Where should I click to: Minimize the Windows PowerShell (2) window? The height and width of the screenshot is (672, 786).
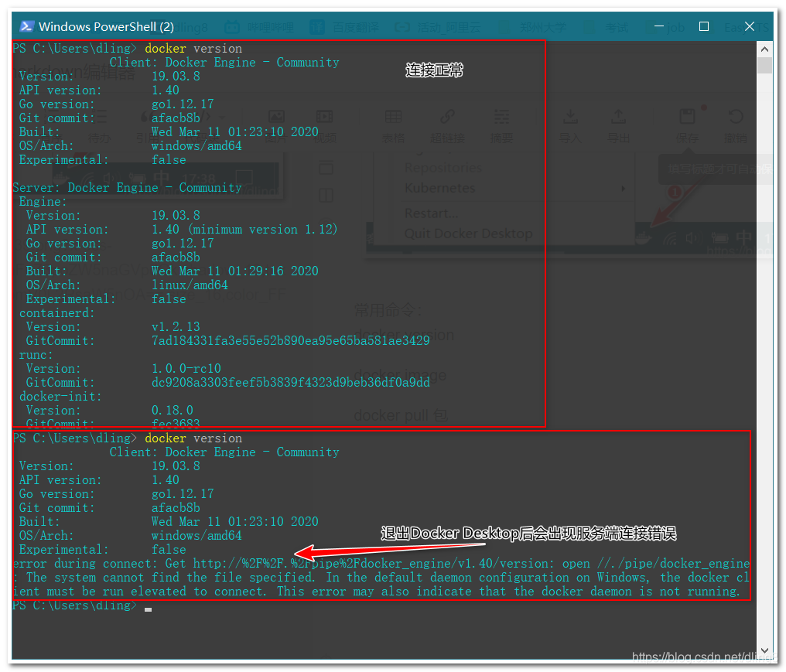click(658, 26)
